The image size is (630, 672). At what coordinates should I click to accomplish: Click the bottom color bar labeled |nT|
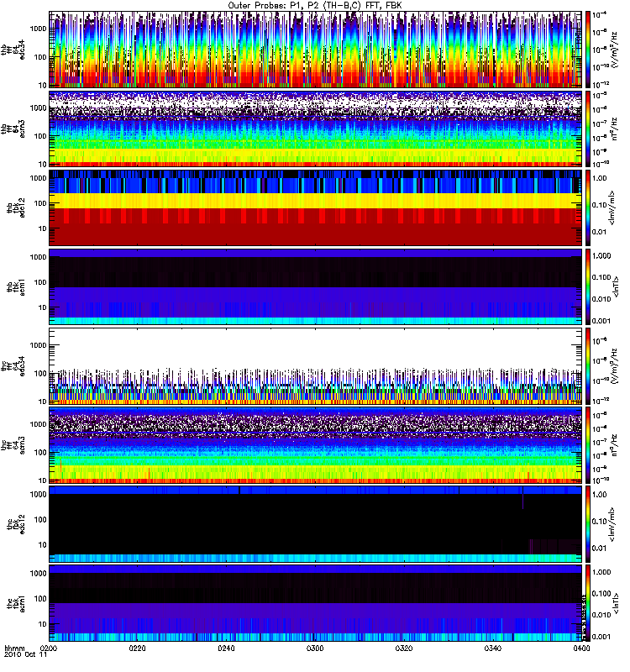point(587,603)
